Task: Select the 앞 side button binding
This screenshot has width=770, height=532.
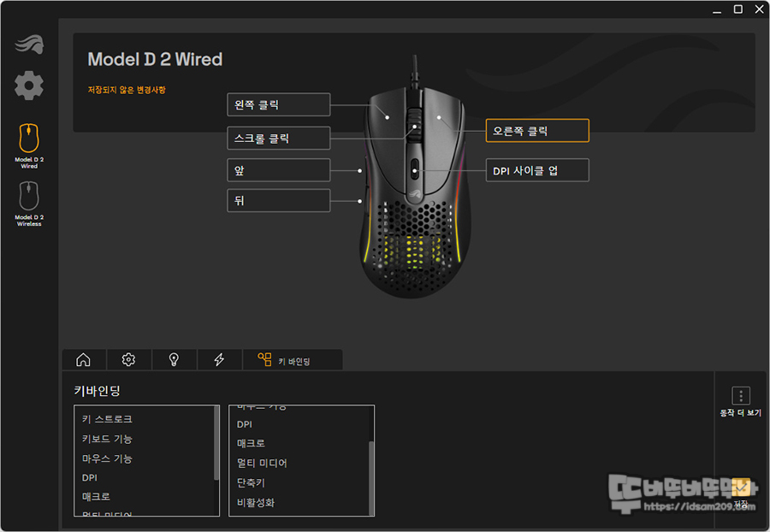Action: [x=278, y=170]
